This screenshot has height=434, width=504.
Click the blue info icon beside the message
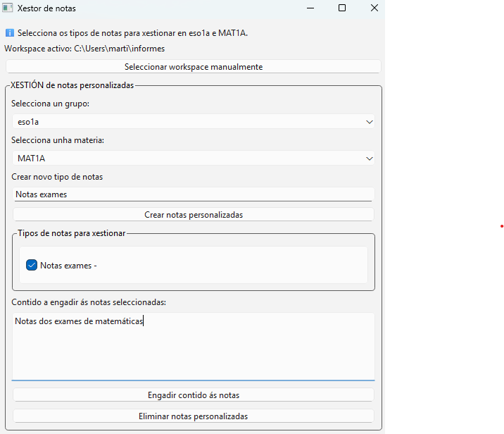click(x=9, y=33)
